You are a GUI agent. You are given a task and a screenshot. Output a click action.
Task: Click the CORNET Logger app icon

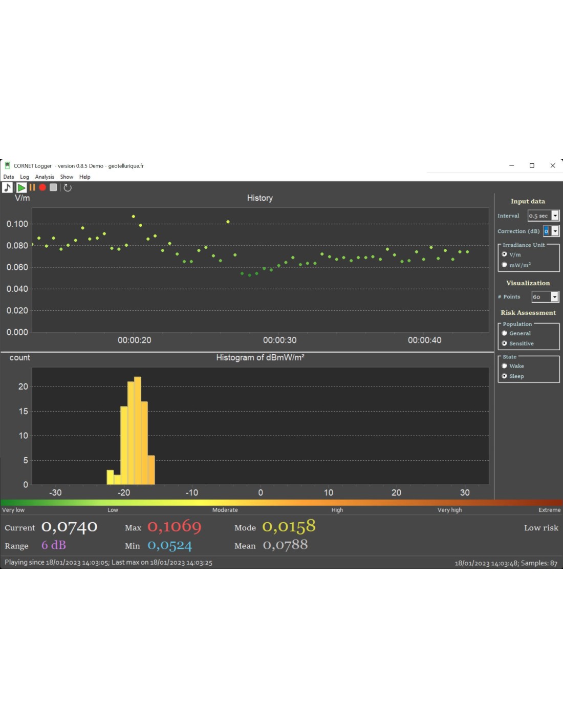[x=7, y=166]
